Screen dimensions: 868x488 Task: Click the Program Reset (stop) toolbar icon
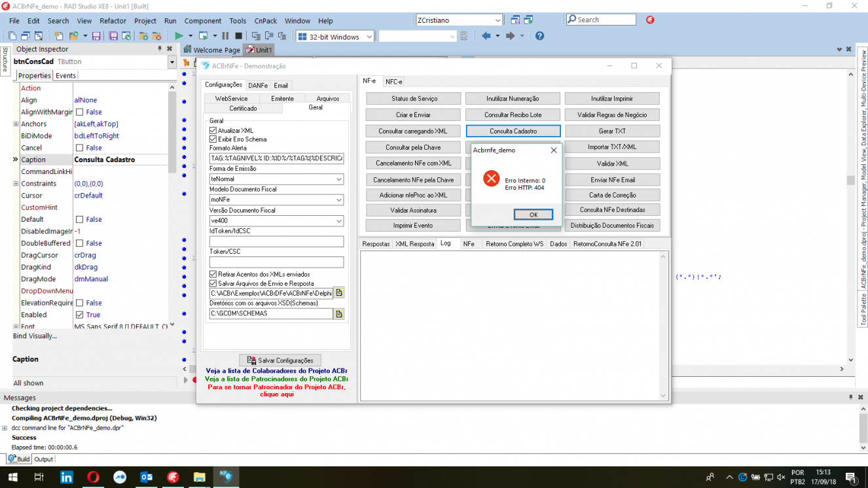239,37
